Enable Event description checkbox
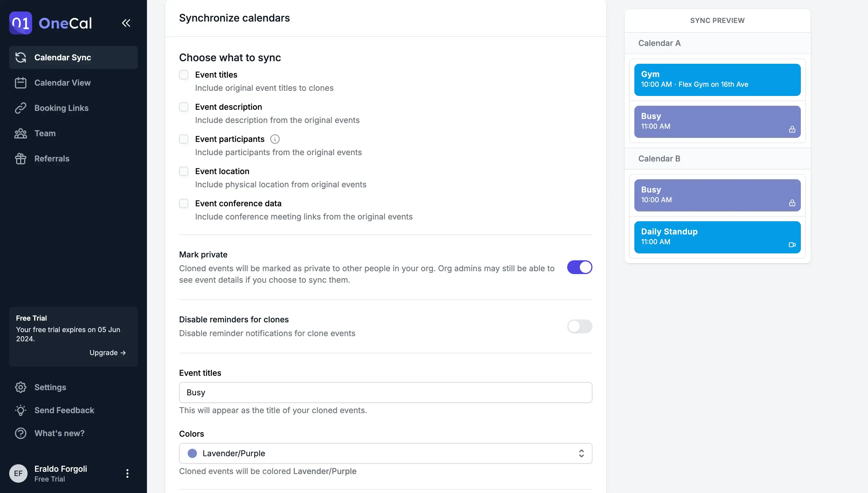The width and height of the screenshot is (868, 493). [x=183, y=106]
